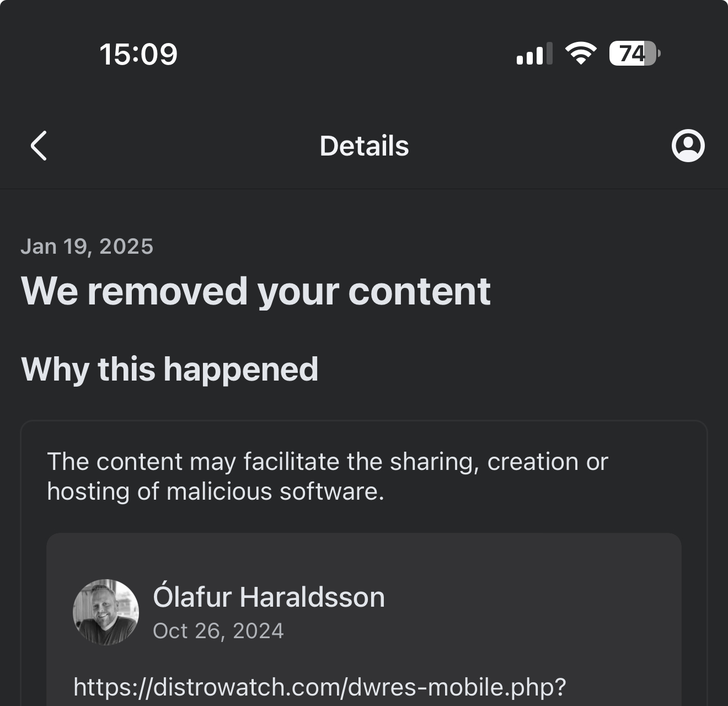Open Ólafur Haraldsson's name link
The image size is (728, 706).
click(269, 597)
